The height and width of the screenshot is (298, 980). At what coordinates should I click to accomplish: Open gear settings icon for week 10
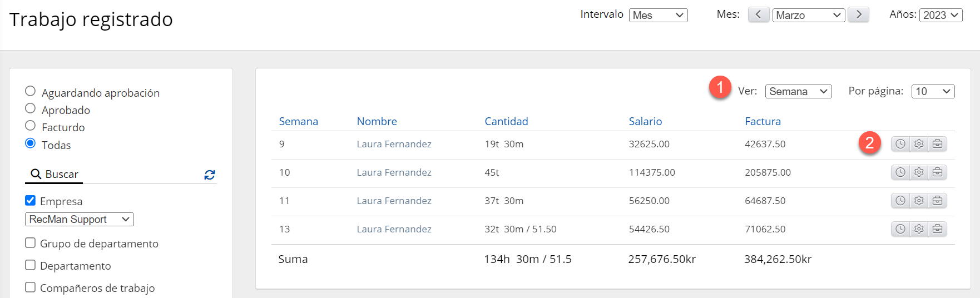click(x=919, y=172)
